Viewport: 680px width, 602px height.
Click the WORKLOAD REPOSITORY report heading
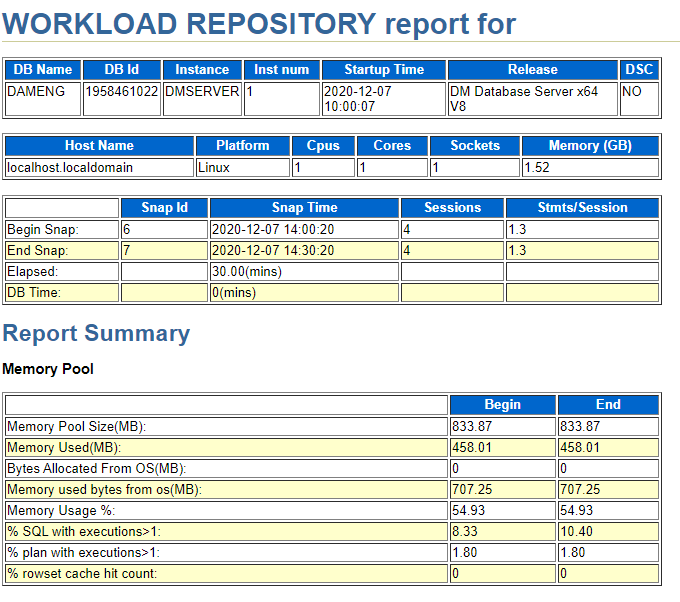[x=259, y=23]
